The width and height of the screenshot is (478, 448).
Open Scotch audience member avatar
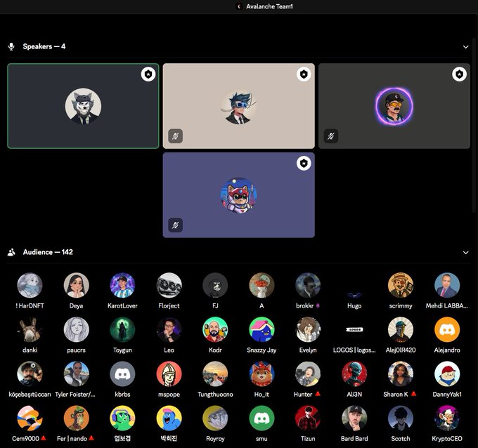(x=401, y=418)
